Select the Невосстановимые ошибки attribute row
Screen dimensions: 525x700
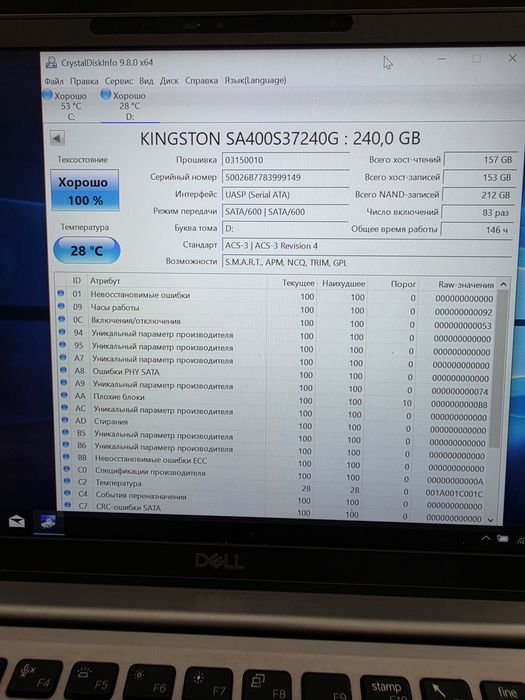[x=276, y=296]
